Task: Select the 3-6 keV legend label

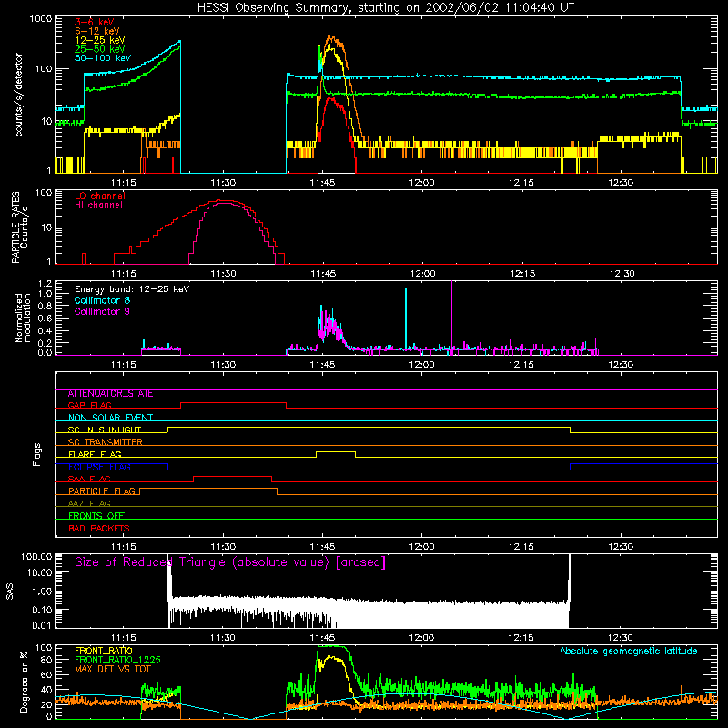Action: (94, 22)
